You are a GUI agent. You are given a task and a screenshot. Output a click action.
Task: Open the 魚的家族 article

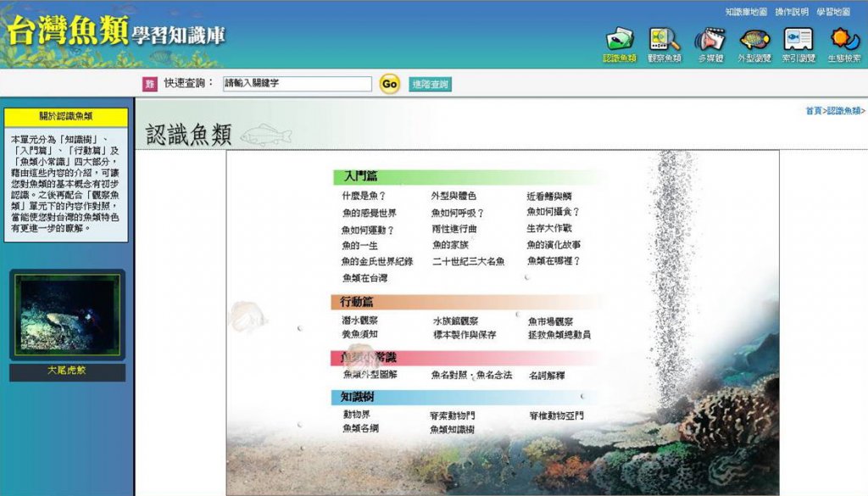pos(451,245)
